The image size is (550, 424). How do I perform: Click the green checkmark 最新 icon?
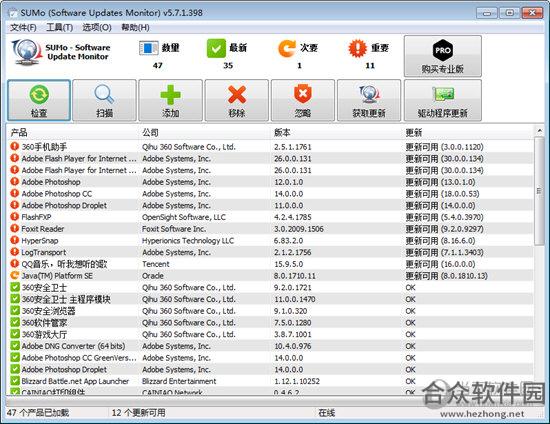coord(216,48)
